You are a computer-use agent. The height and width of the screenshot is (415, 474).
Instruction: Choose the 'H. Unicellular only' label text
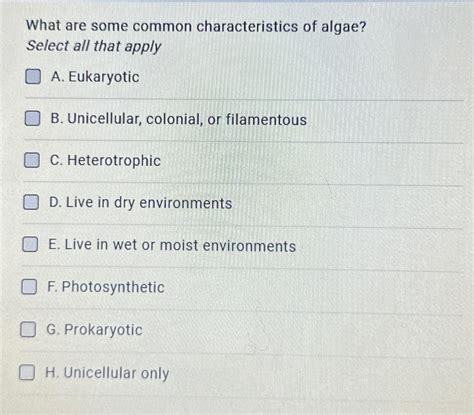(107, 373)
